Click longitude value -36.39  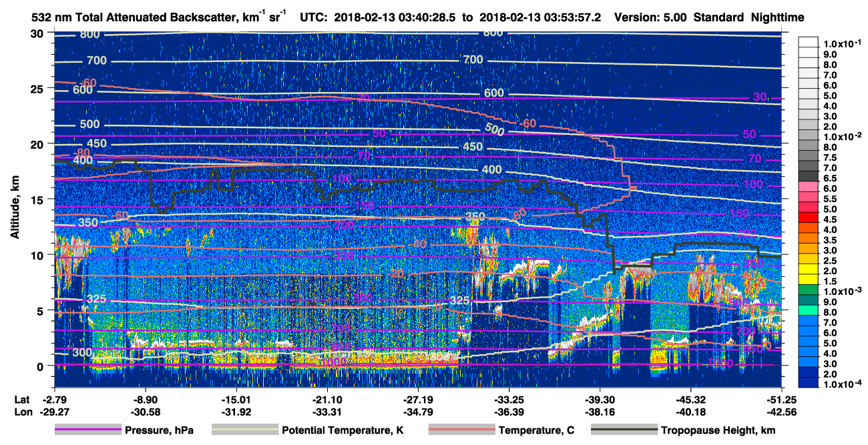point(509,411)
